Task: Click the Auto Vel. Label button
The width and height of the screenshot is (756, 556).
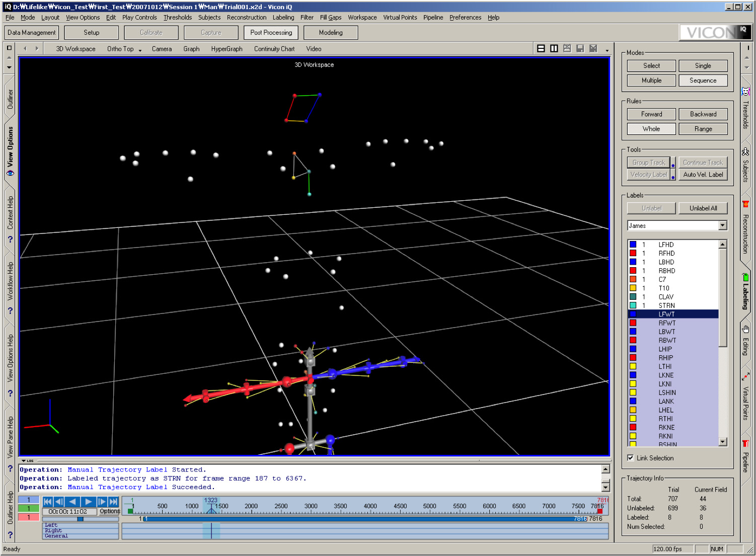Action: click(703, 175)
